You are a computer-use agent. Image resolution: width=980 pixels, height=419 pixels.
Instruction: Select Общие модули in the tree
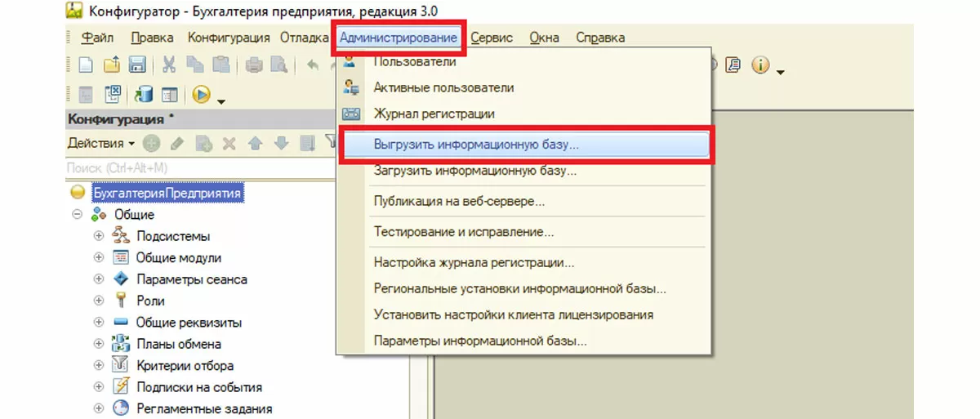coord(179,257)
